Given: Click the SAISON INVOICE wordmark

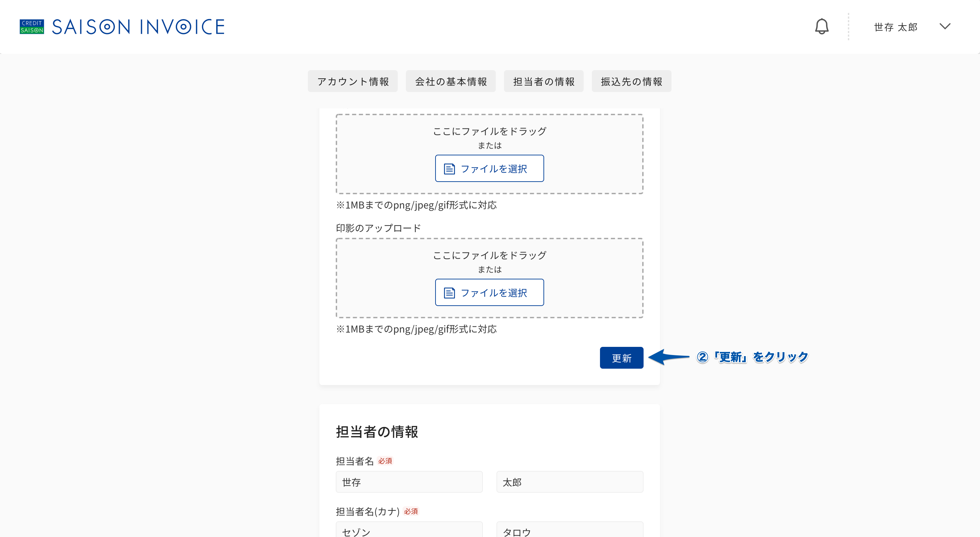Looking at the screenshot, I should coord(138,27).
